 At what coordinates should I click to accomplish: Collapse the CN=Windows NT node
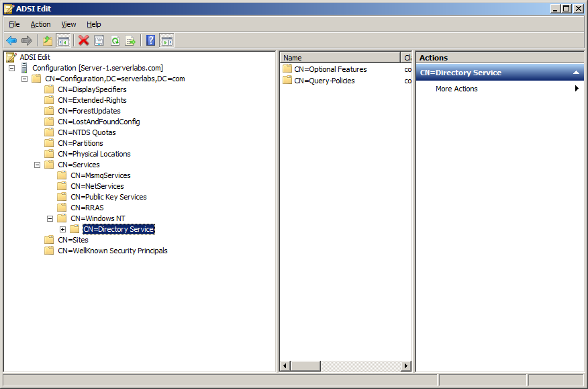point(50,218)
